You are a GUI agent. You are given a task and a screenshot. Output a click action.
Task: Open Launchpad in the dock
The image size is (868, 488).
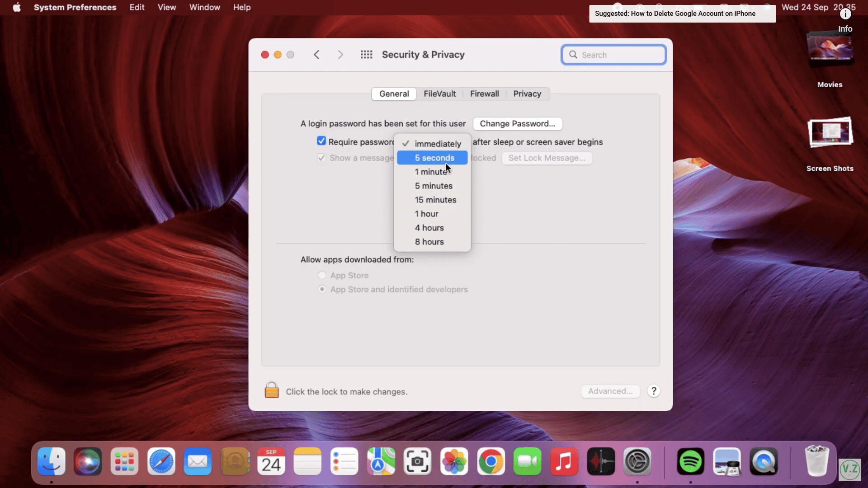click(x=124, y=461)
